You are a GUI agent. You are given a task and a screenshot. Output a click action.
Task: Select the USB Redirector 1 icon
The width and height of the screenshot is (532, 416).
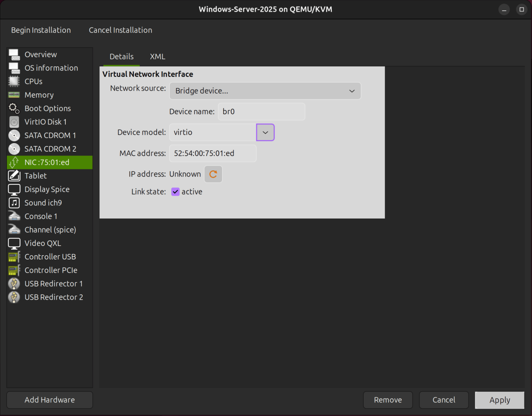coord(14,283)
